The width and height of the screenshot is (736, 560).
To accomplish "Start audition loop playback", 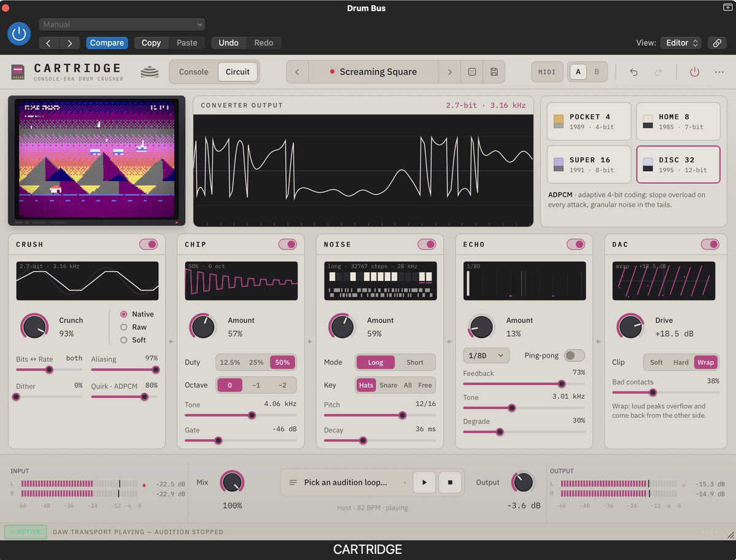I will coord(424,482).
